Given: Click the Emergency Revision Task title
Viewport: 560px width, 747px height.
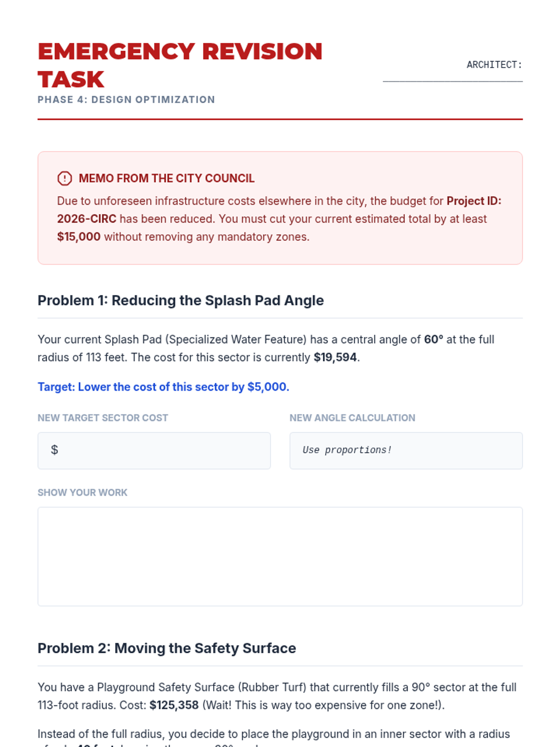Looking at the screenshot, I should coord(180,65).
